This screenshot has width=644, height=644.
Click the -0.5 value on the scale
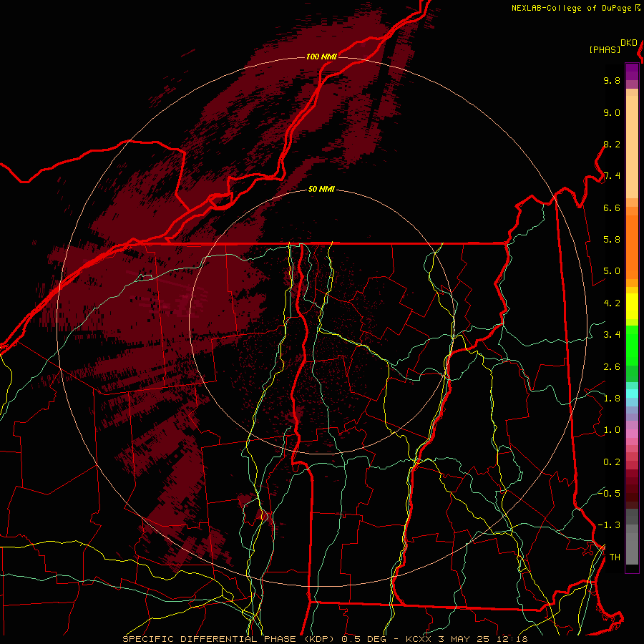[x=609, y=494]
